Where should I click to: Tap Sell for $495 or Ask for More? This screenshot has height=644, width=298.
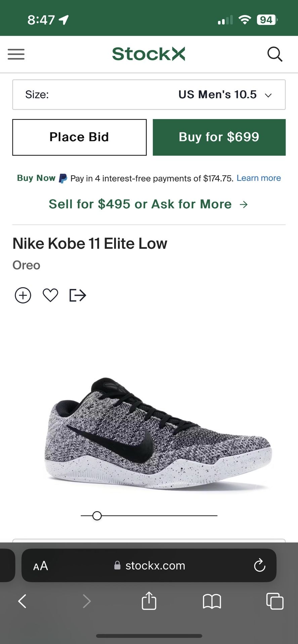[x=148, y=204]
